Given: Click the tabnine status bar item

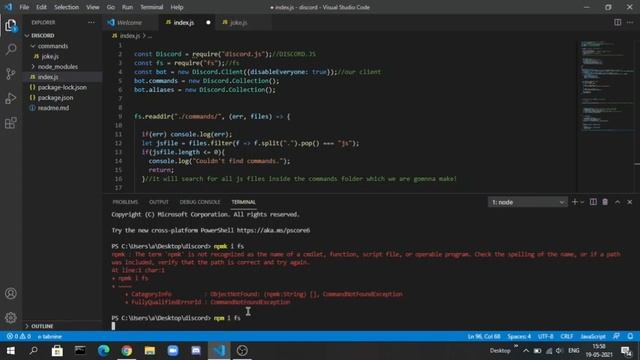Looking at the screenshot, I should pos(49,336).
